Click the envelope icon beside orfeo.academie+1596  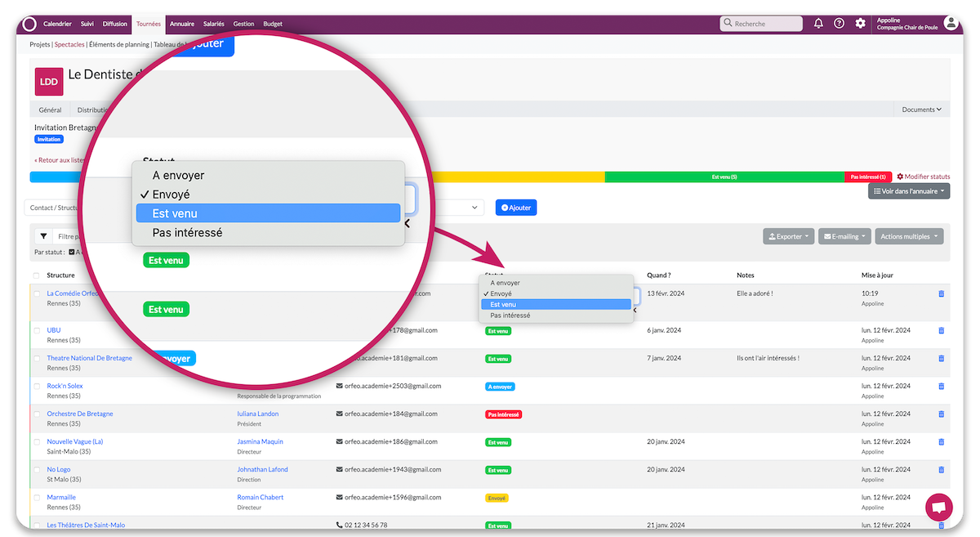tap(340, 497)
